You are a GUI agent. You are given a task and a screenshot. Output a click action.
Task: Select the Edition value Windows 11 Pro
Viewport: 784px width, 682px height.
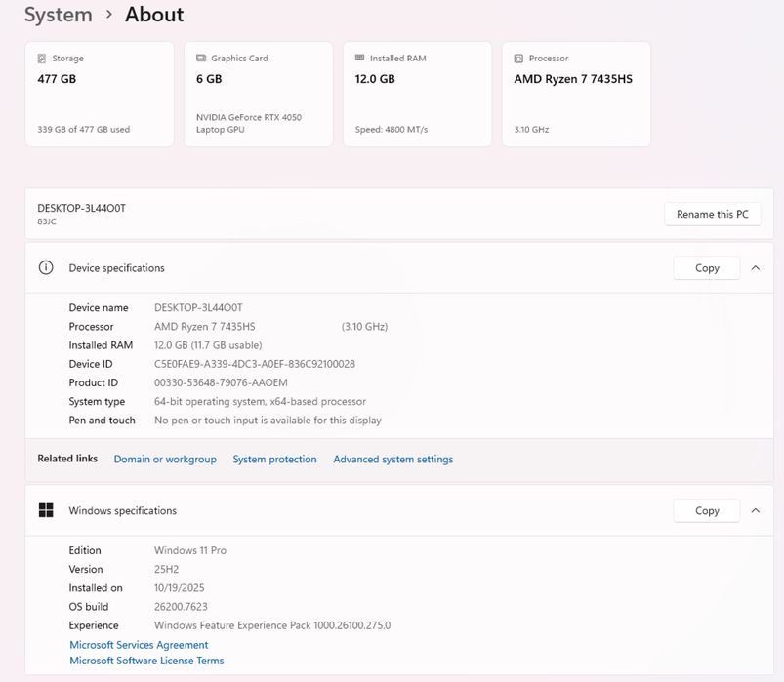(190, 550)
